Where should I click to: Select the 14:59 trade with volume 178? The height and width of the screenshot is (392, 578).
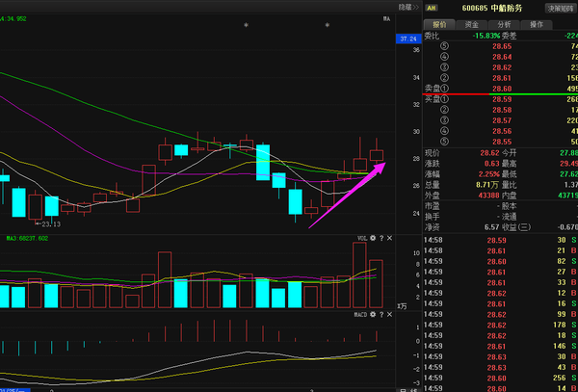[x=500, y=325]
